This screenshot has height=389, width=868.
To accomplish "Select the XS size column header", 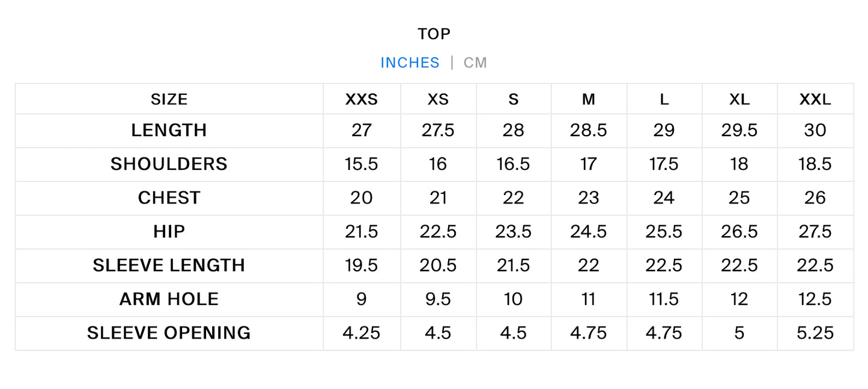I will point(438,100).
